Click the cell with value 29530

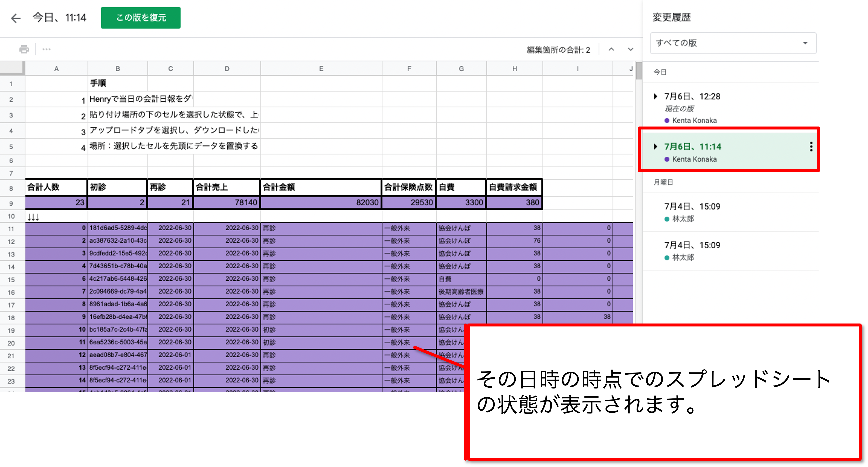409,203
